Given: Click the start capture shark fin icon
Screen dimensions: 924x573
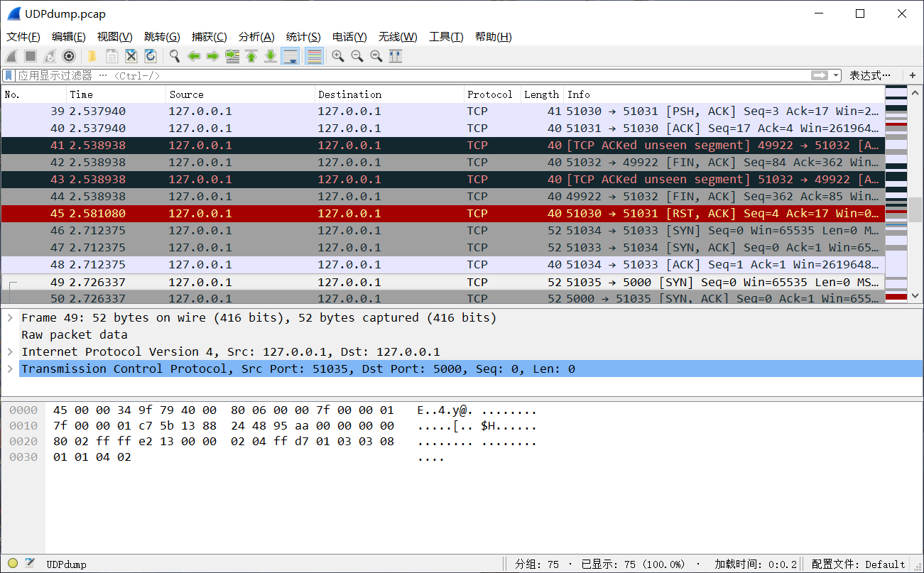Looking at the screenshot, I should pyautogui.click(x=12, y=56).
